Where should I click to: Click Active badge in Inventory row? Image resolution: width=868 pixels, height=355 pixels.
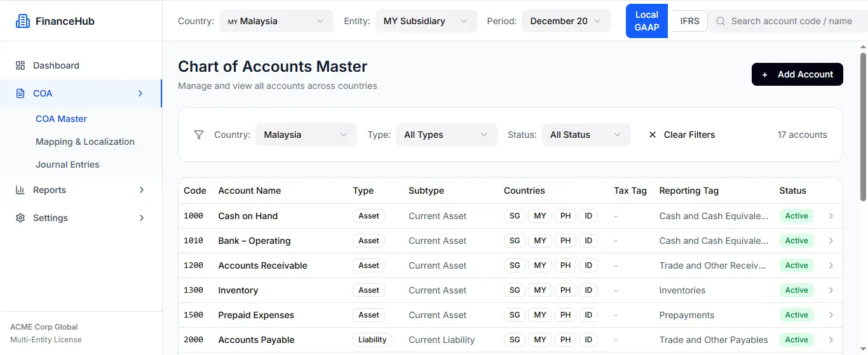coord(796,290)
